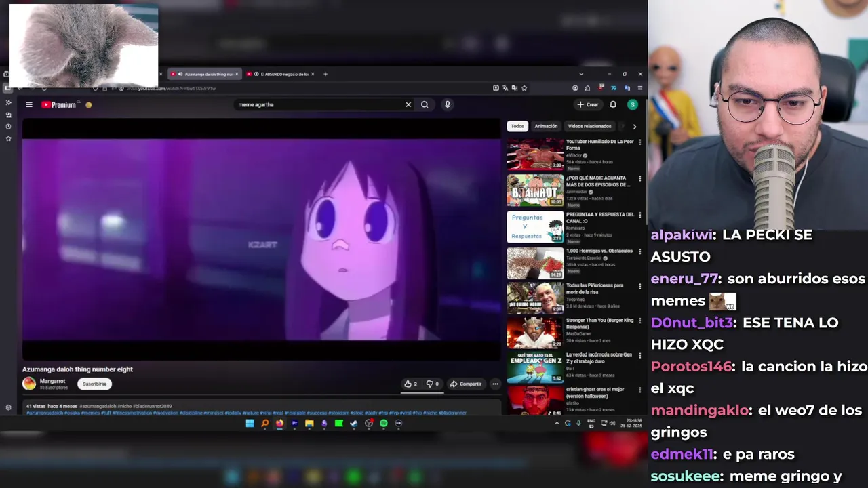This screenshot has height=488, width=868.
Task: Open File Explorer from the taskbar
Action: click(309, 424)
